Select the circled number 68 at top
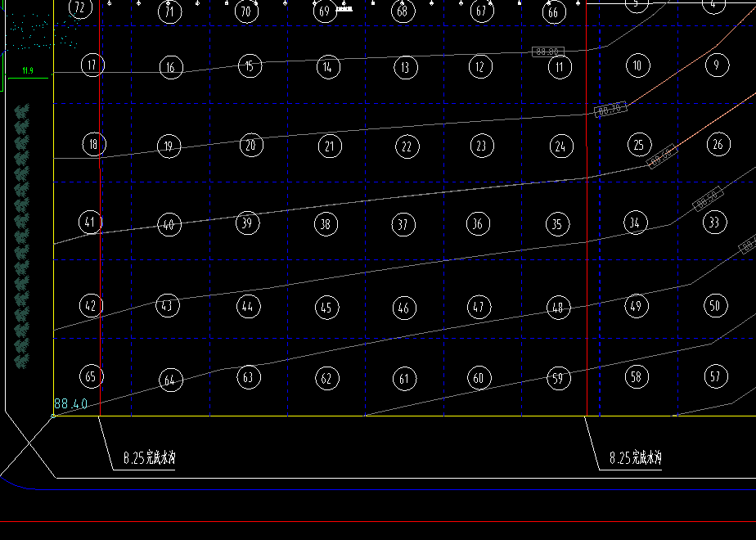The image size is (756, 540). coord(403,11)
